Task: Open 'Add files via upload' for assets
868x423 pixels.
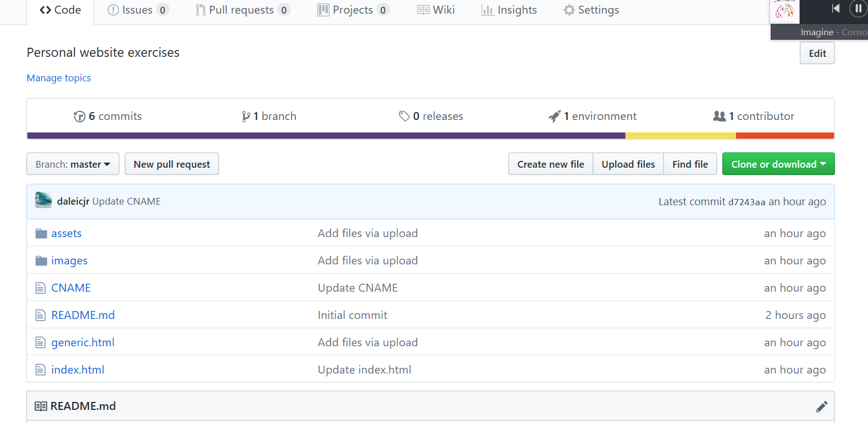Action: tap(368, 233)
